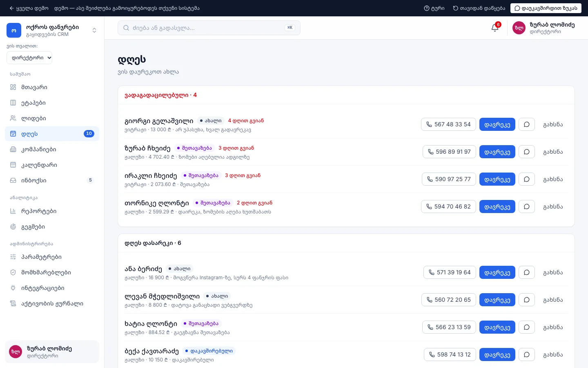The image size is (588, 368).
Task: Open the role selector დირექტორი dropdown
Action: [x=29, y=58]
